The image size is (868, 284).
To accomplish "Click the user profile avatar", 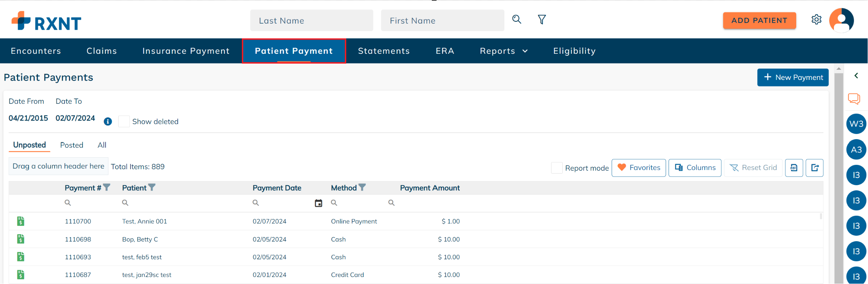I will (x=842, y=20).
